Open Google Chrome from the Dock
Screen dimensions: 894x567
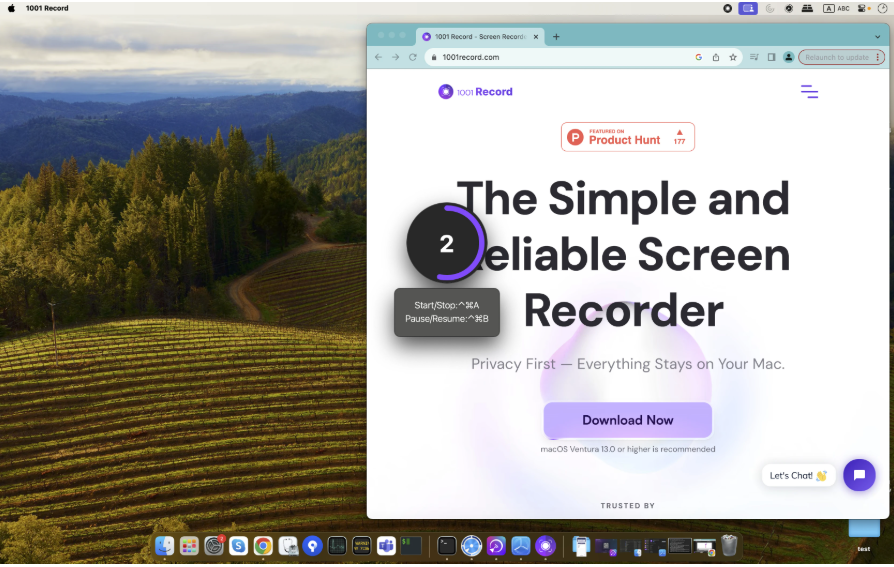[263, 546]
